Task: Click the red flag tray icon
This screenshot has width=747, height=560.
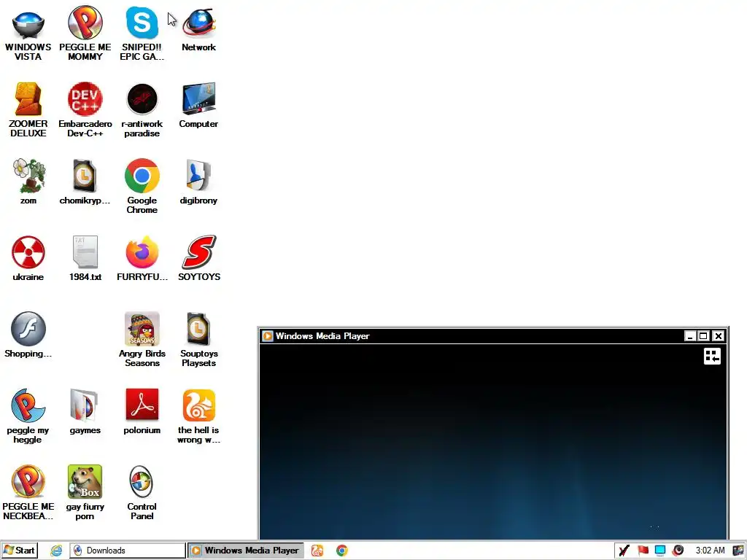Action: point(643,551)
